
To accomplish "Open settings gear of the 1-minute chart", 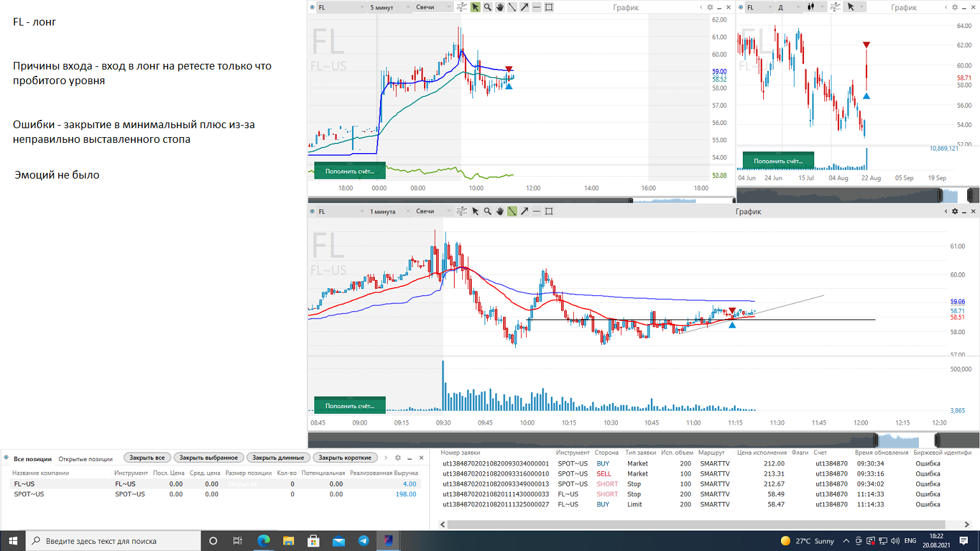I will pos(954,211).
